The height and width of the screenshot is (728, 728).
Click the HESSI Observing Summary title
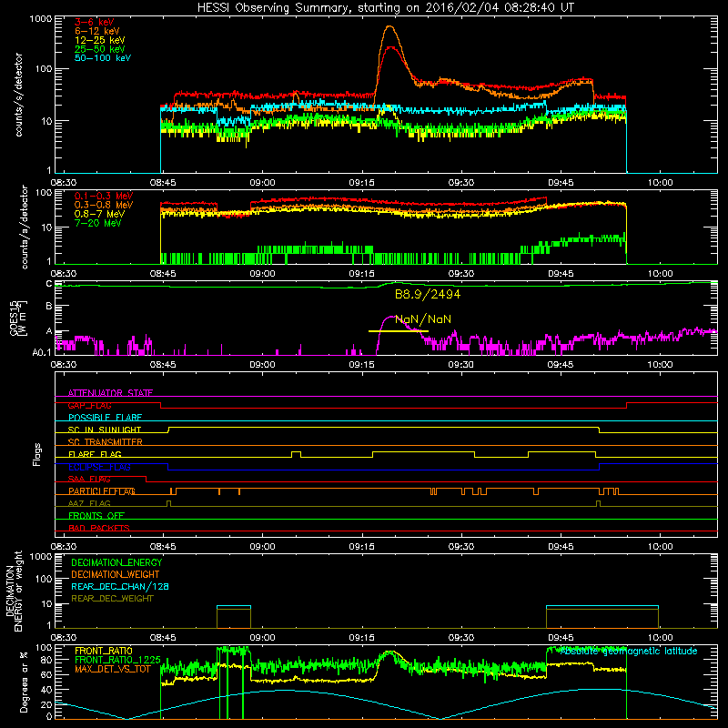[x=385, y=8]
